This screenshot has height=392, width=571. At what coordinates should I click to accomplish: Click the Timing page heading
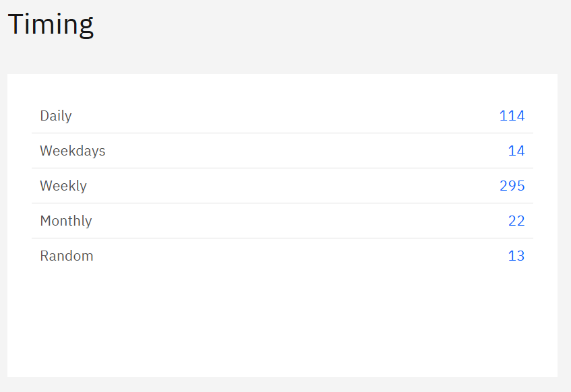[51, 24]
